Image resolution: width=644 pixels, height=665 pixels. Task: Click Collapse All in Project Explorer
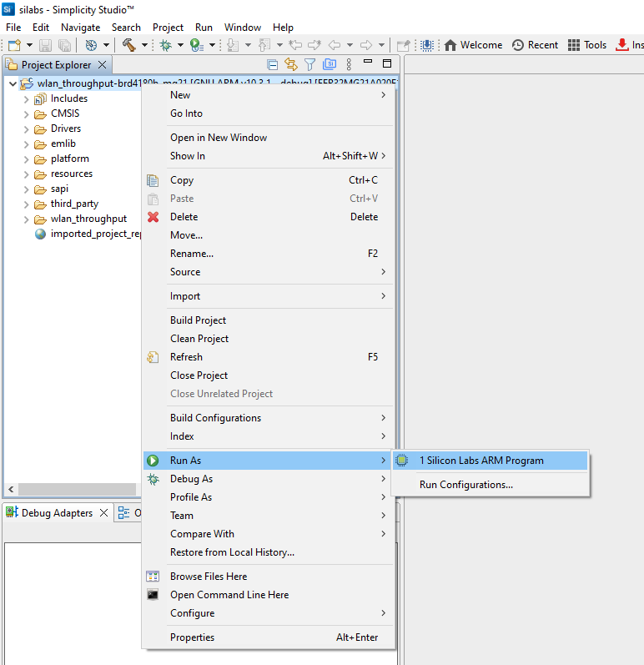pos(273,64)
